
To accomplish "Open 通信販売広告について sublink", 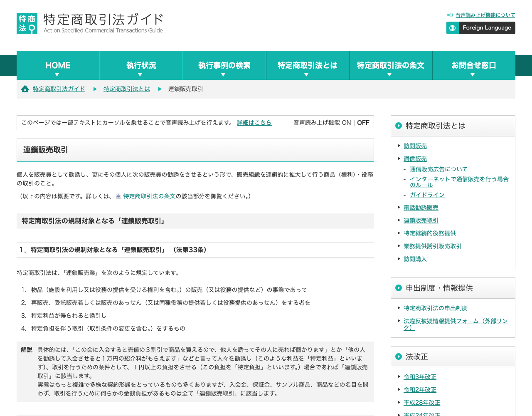I will click(x=438, y=169).
